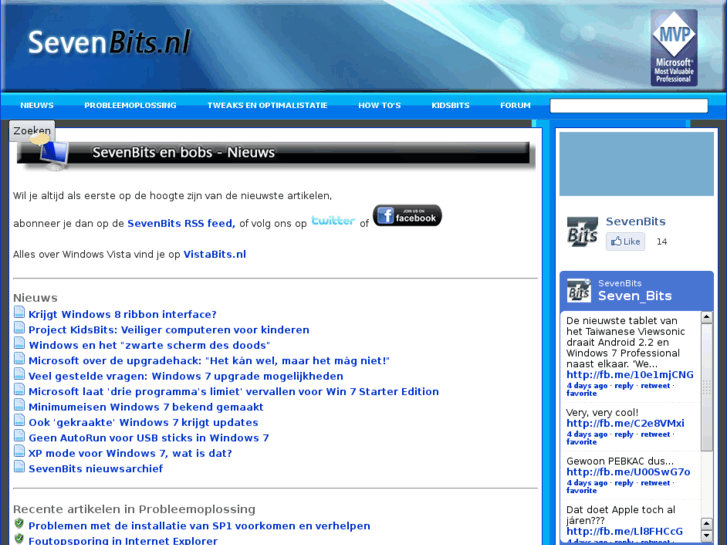727x545 pixels.
Task: Open the VistaBits.nl link
Action: point(215,254)
